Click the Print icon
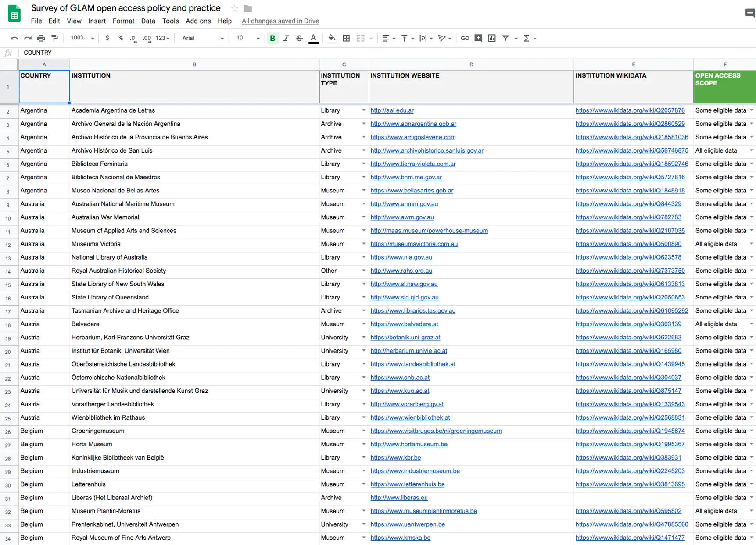Viewport: 756px width, 545px height. coord(41,38)
